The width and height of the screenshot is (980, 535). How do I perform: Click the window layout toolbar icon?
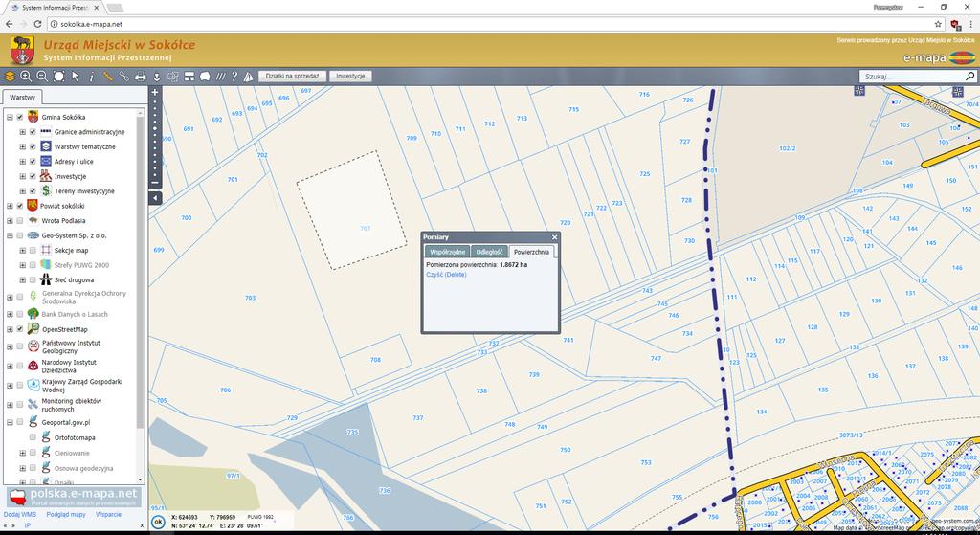click(x=189, y=77)
